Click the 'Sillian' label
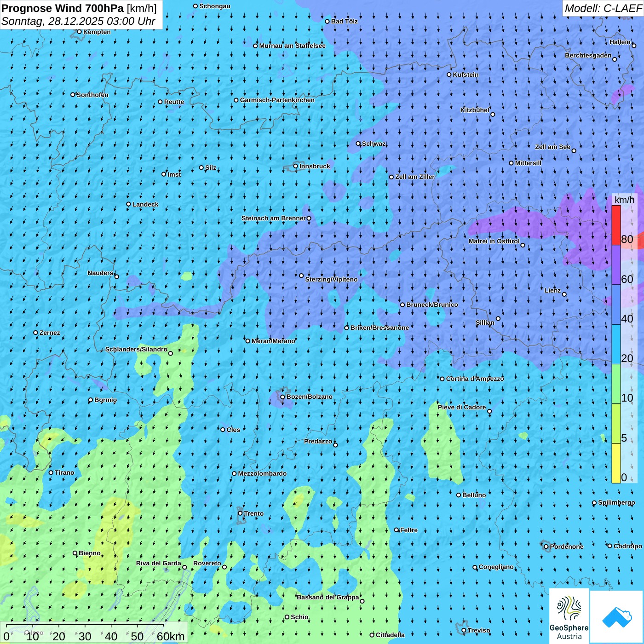The image size is (644, 644). pyautogui.click(x=485, y=322)
